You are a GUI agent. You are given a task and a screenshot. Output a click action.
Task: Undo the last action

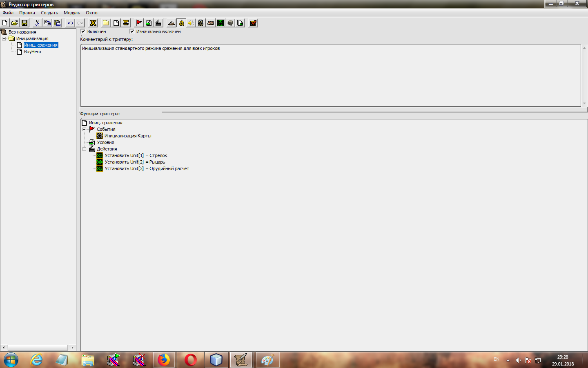(70, 23)
